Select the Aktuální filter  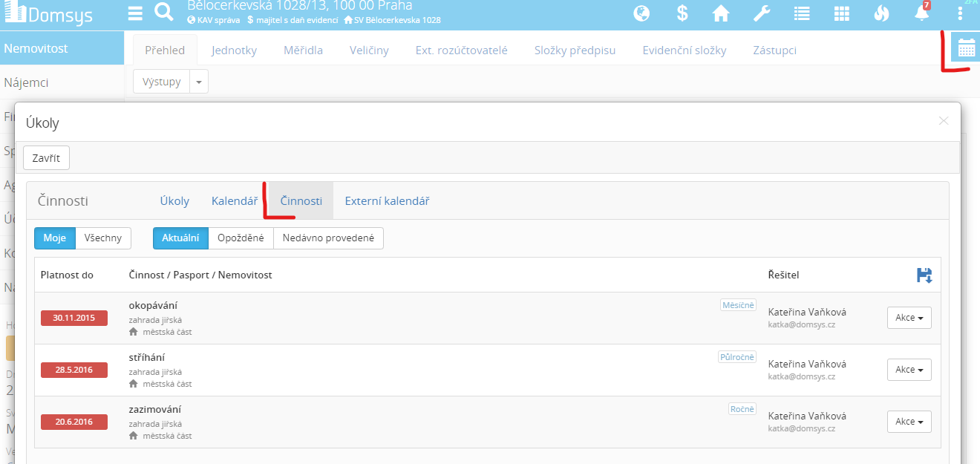point(180,238)
